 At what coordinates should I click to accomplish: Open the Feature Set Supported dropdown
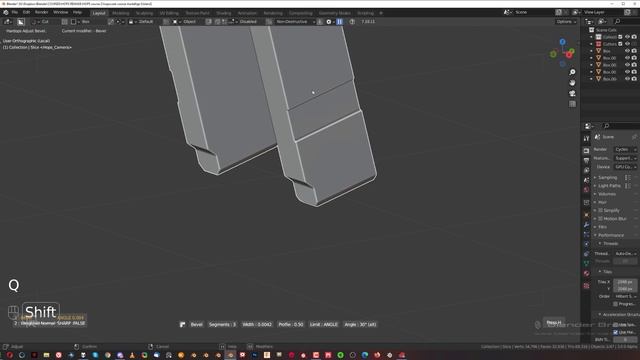click(x=625, y=158)
